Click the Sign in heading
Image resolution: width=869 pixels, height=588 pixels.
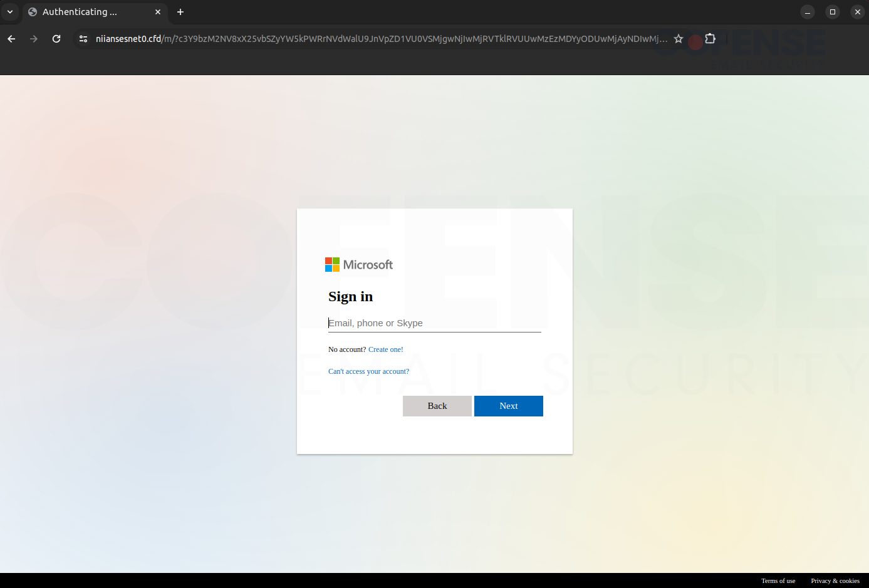click(351, 297)
